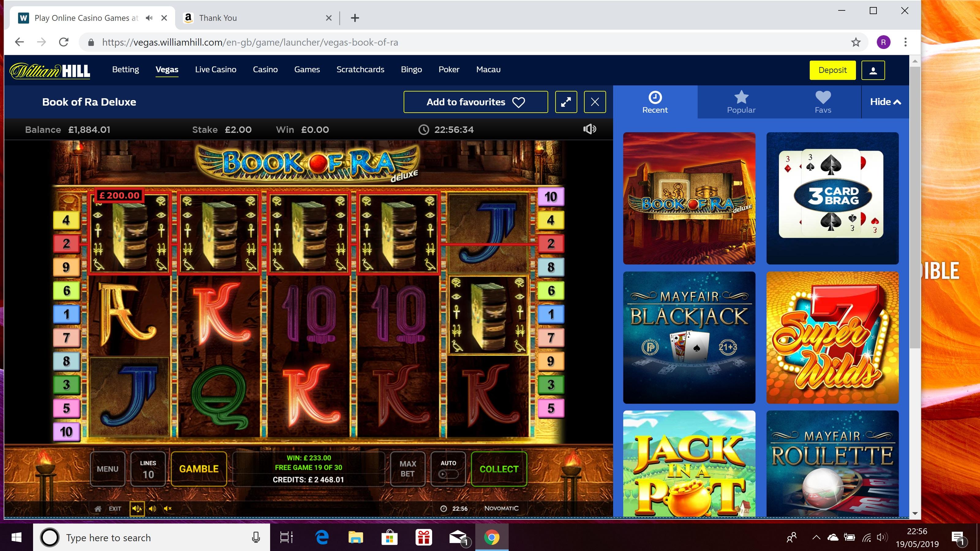The height and width of the screenshot is (551, 980).
Task: Mute game sound via top speaker icon
Action: tap(590, 129)
